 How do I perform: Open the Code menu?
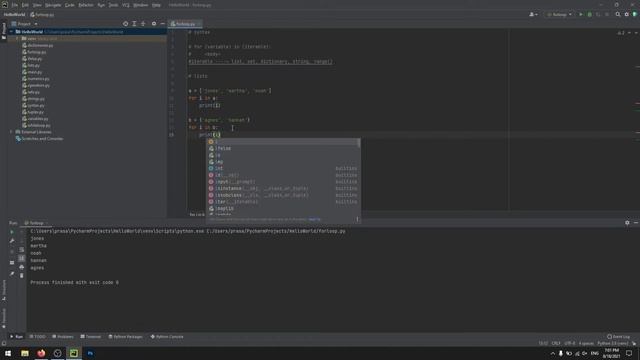point(70,5)
